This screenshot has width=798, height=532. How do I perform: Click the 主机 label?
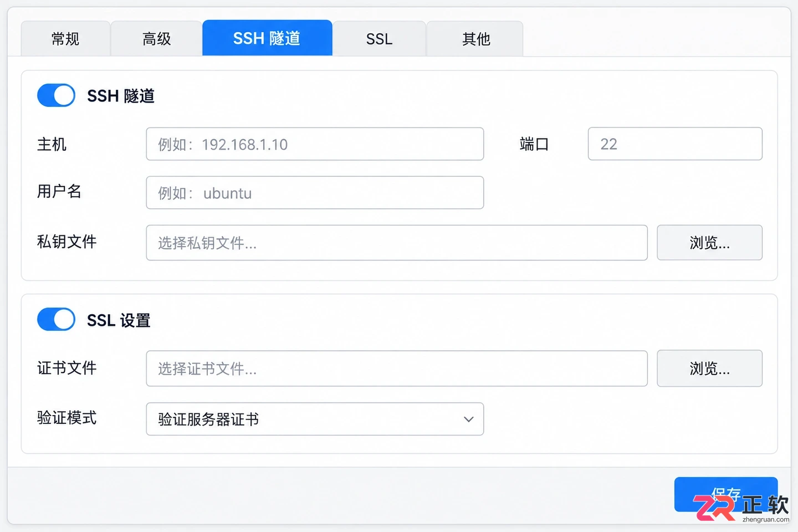pos(52,145)
